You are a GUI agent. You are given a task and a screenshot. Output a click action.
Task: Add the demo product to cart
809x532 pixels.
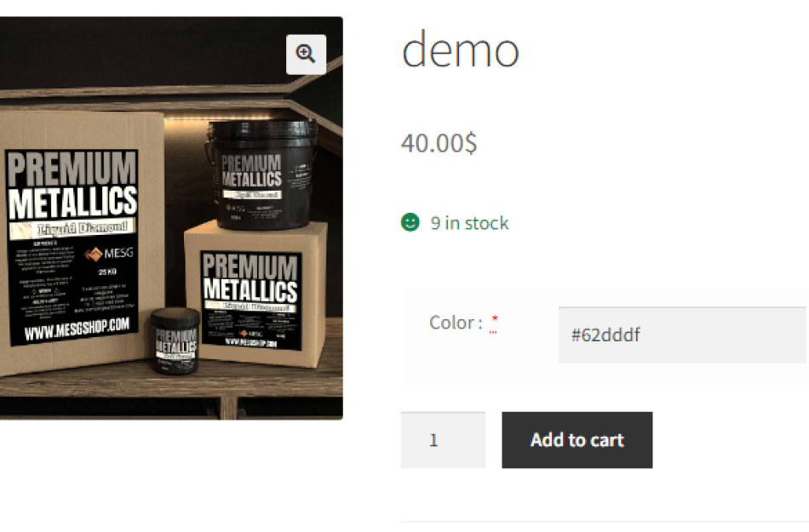(577, 440)
